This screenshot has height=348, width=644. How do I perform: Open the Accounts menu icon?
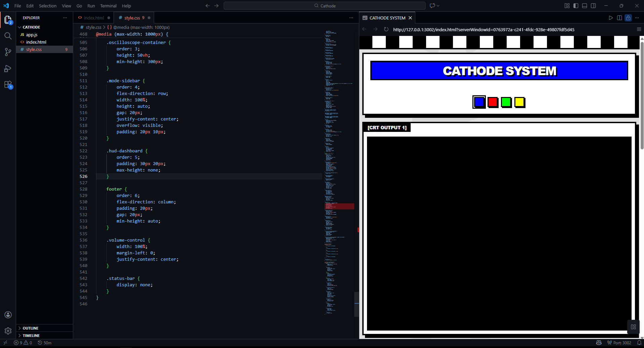pos(8,315)
